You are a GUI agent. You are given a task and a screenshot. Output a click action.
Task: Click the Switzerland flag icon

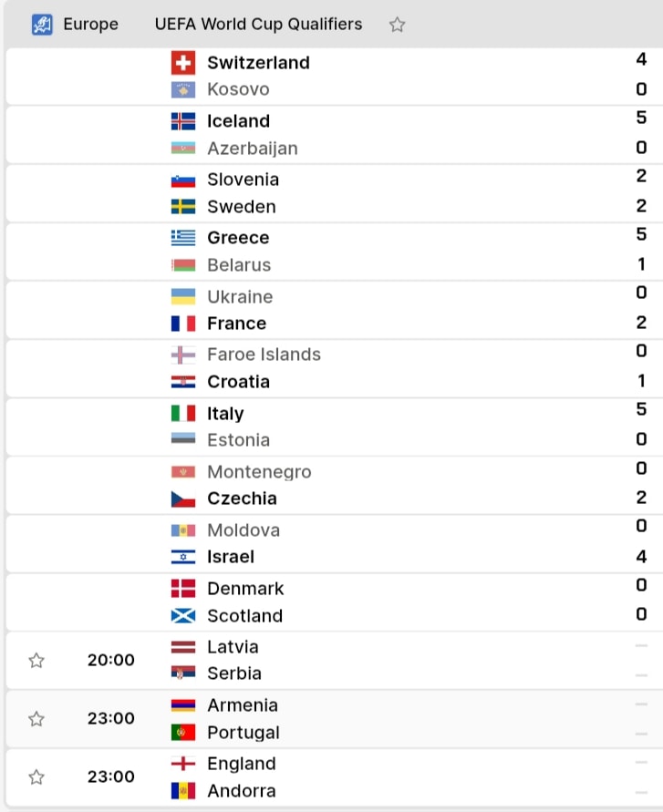(183, 63)
